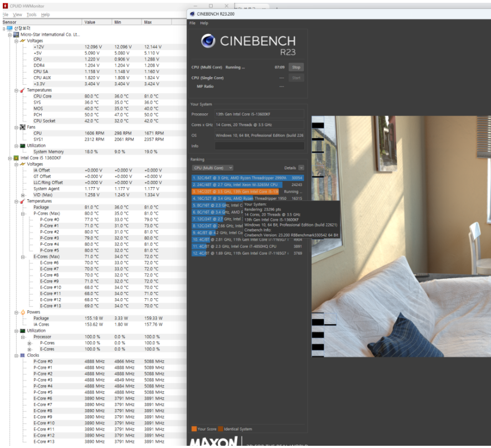Click the Voltages icon under Intel Core i5
This screenshot has height=448, width=491.
pos(23,164)
